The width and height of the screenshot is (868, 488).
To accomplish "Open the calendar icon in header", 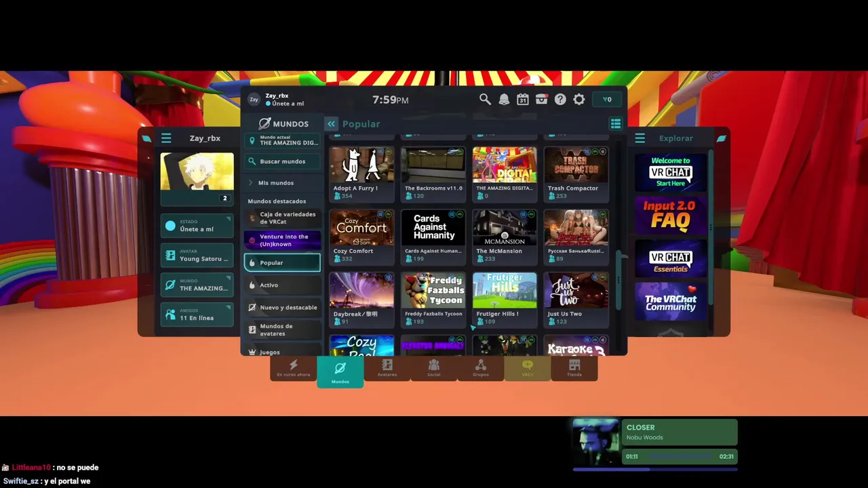I will [x=523, y=100].
